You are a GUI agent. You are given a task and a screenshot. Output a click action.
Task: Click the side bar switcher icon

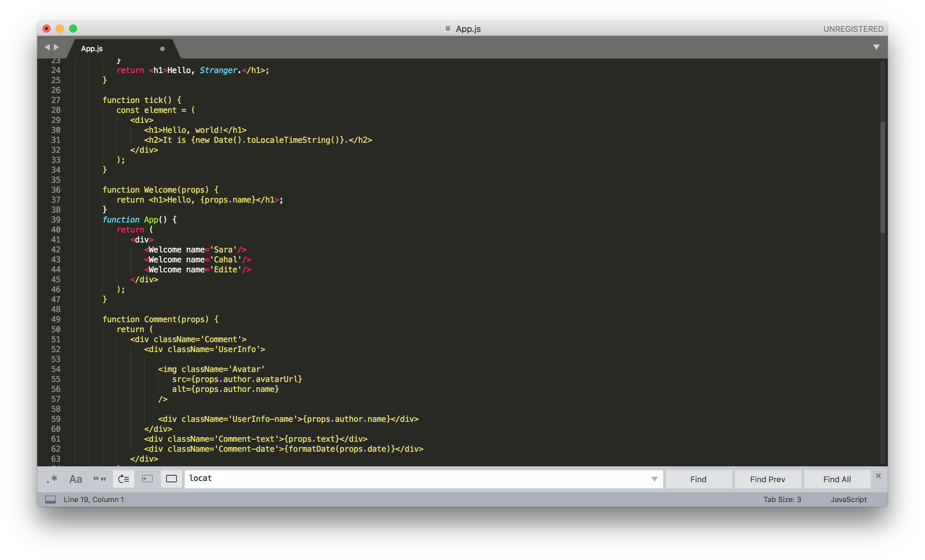[x=50, y=500]
